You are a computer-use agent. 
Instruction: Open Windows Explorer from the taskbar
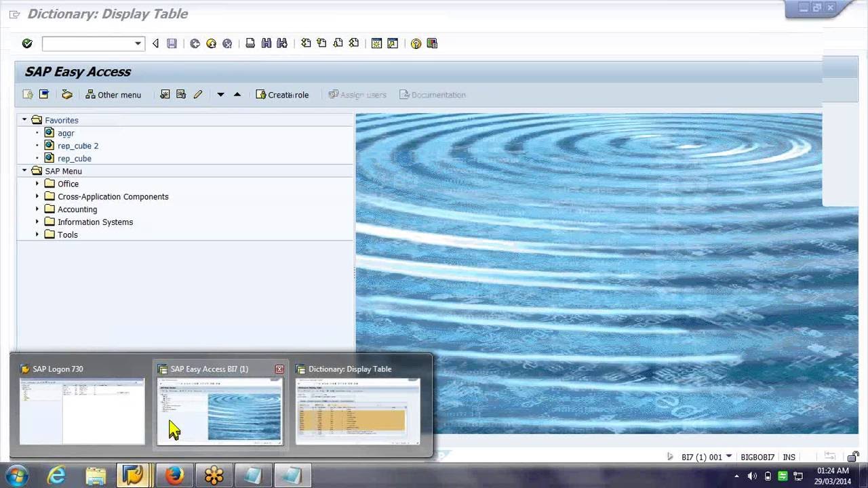96,476
